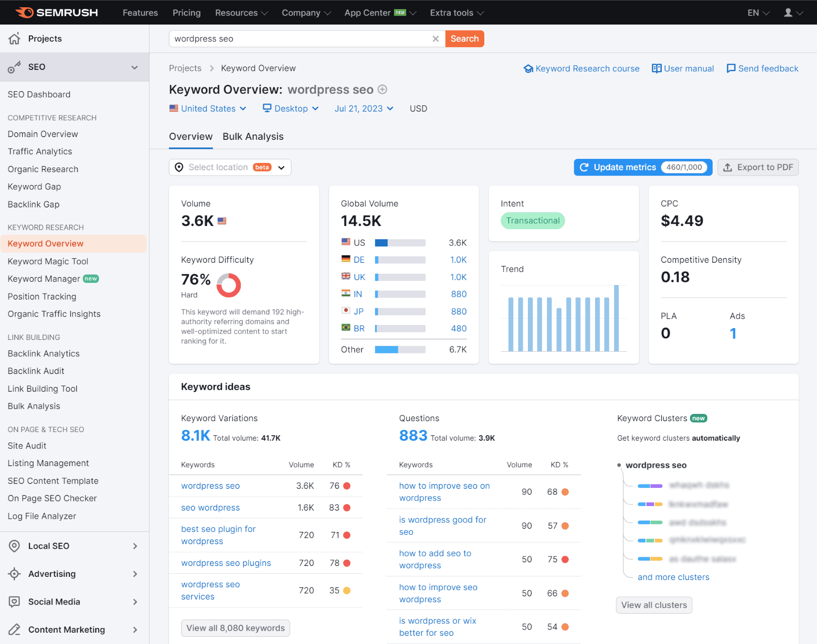Open Social Media from its sidebar icon
This screenshot has height=644, width=817.
point(15,601)
